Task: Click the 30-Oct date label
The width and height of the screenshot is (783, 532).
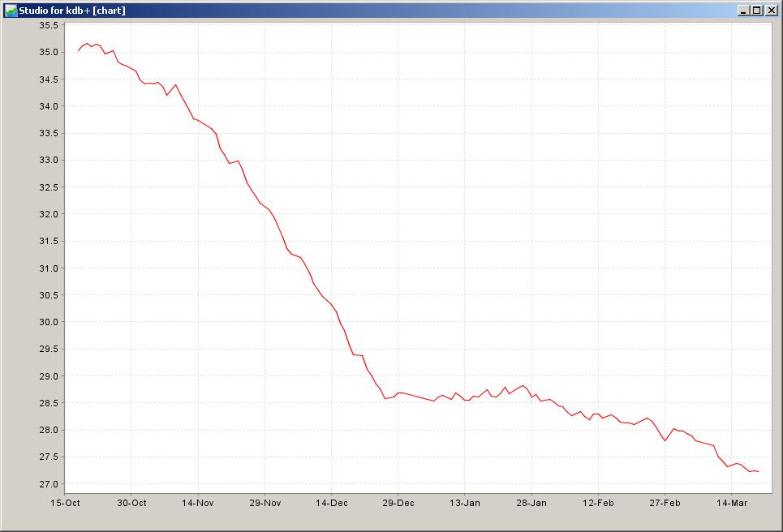Action: point(131,503)
